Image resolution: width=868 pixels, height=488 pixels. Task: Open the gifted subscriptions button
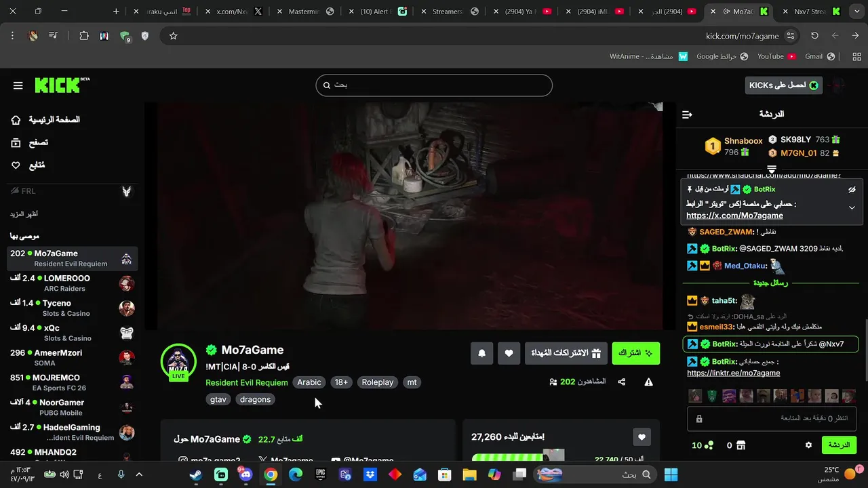(566, 353)
